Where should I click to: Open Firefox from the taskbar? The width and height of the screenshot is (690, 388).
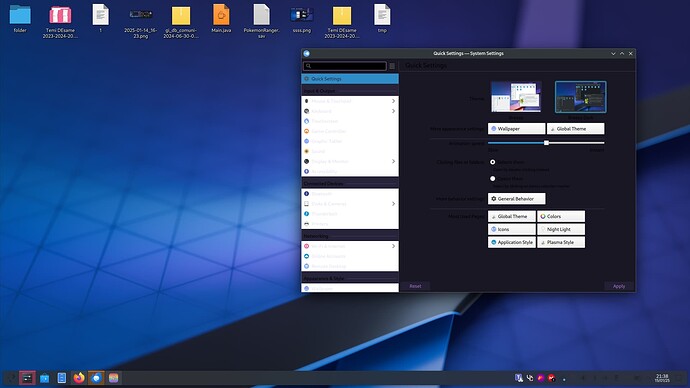click(79, 378)
